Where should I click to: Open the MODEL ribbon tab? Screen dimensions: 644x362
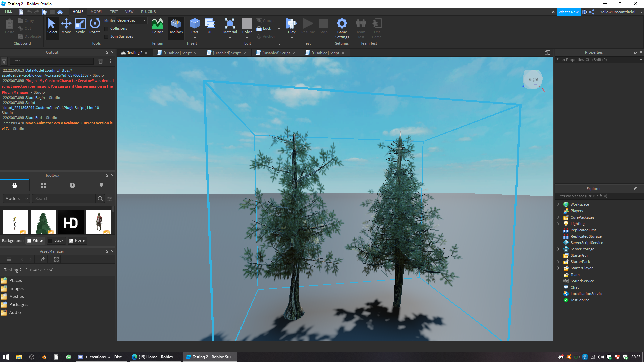click(x=96, y=12)
